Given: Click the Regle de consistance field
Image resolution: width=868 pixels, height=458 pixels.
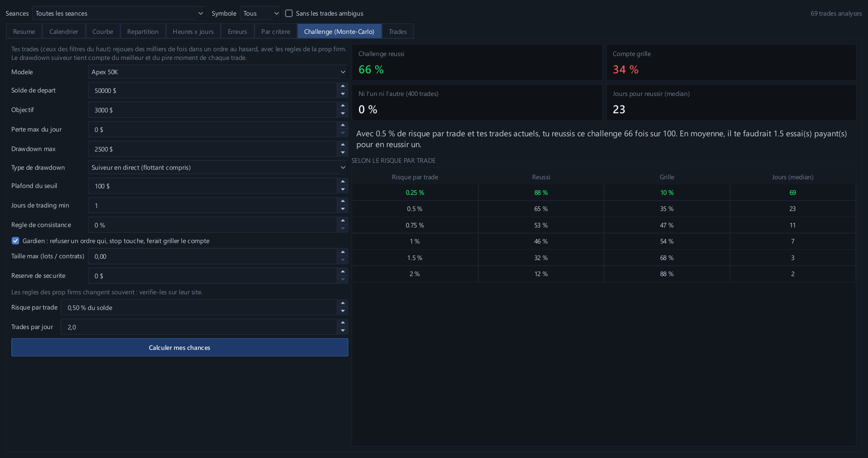Looking at the screenshot, I should tap(213, 225).
